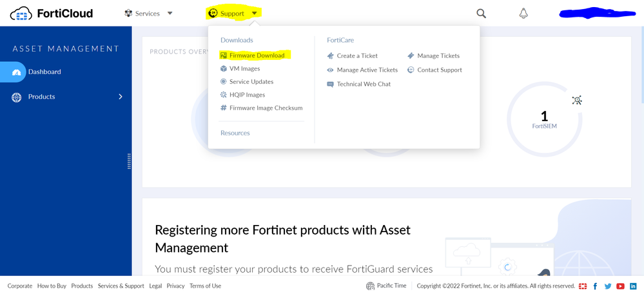Screen dimensions: 644x294
Task: Click the FortiCloud logo
Action: (52, 13)
